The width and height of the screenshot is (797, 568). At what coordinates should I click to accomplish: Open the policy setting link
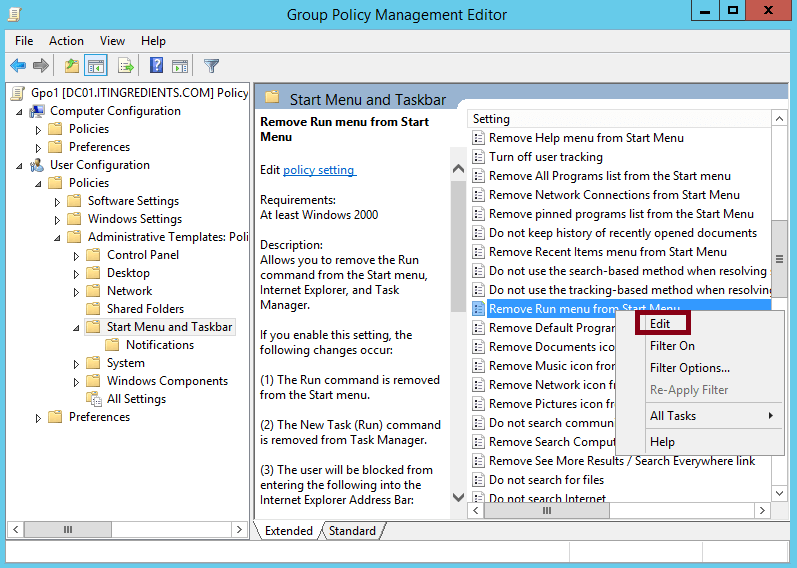click(319, 170)
